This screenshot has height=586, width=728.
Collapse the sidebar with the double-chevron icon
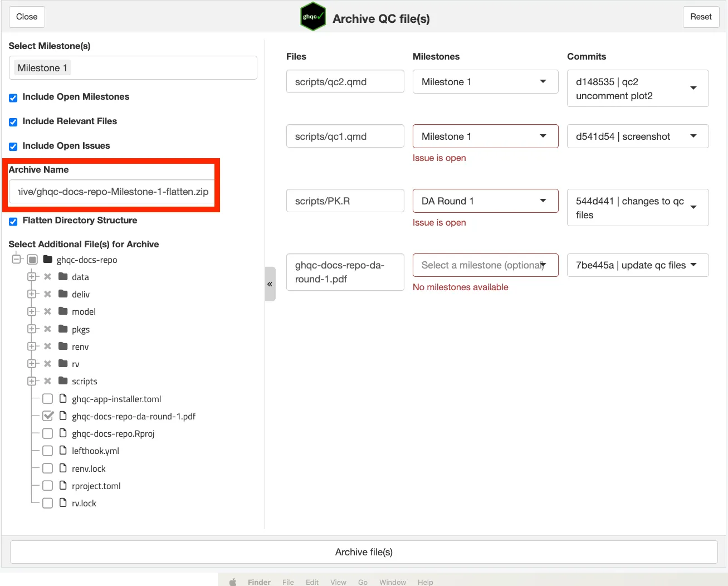pyautogui.click(x=270, y=284)
